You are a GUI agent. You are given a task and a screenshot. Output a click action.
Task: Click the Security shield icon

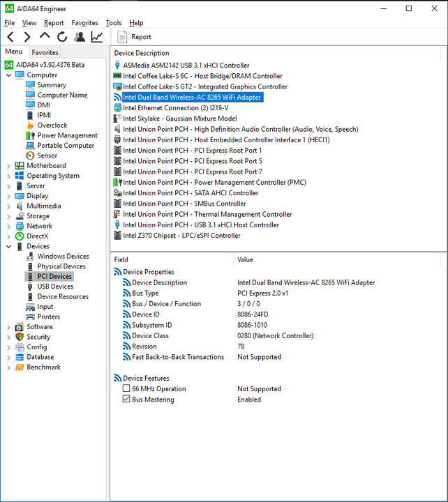pos(20,337)
